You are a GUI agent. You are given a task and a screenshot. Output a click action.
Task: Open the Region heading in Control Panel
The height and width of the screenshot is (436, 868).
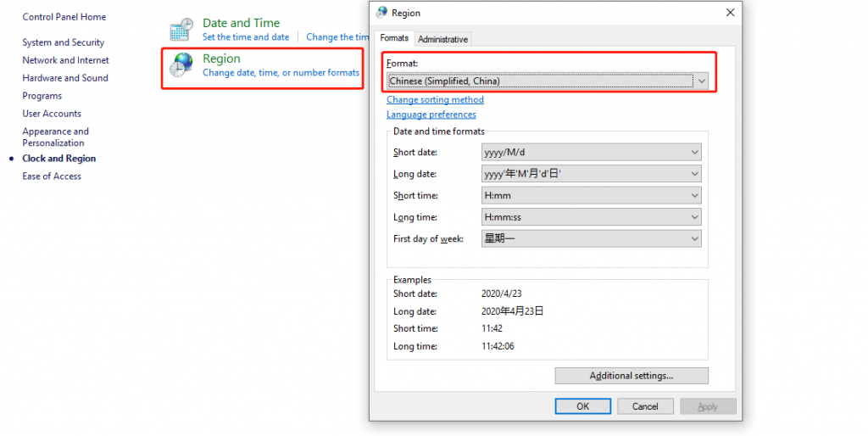[221, 59]
